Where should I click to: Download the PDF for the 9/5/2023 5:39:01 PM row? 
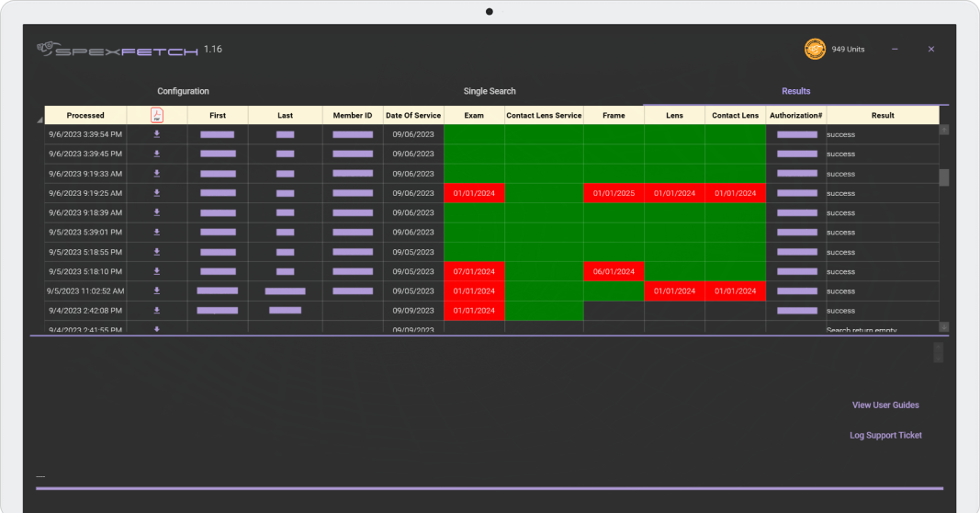pyautogui.click(x=157, y=233)
